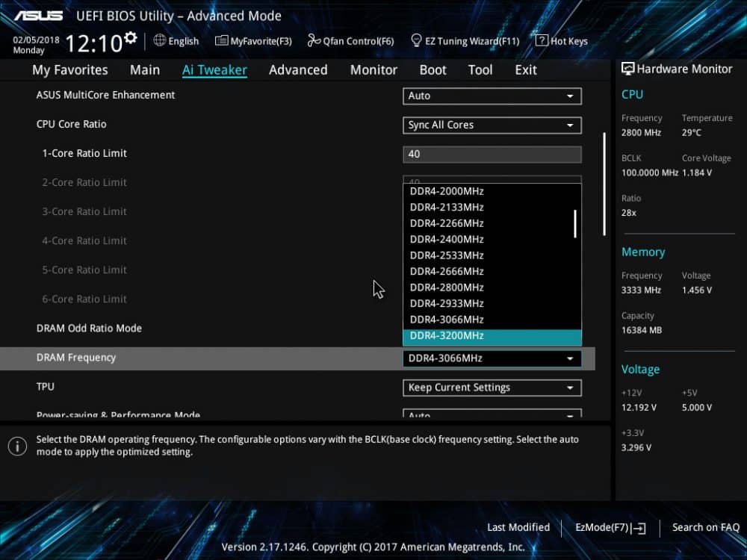This screenshot has width=747, height=560.
Task: Click the CPU temperature 29°C value
Action: 691,132
